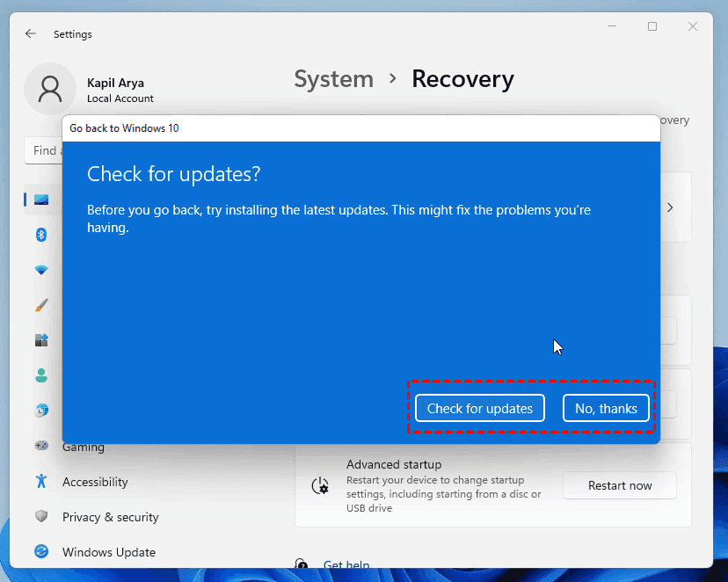Open the System icon in the sidebar
Image resolution: width=728 pixels, height=582 pixels.
click(x=41, y=200)
